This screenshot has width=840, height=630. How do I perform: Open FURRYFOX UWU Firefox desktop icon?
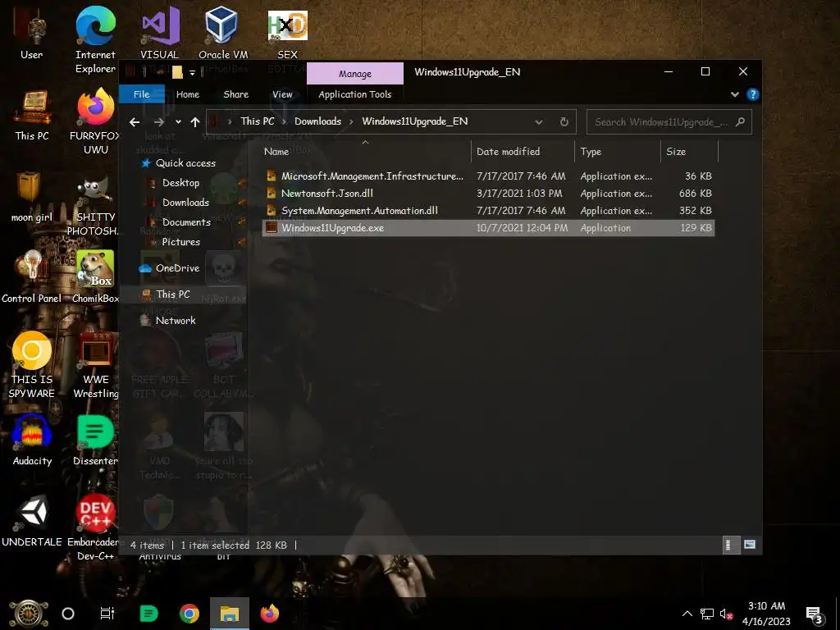pos(95,122)
